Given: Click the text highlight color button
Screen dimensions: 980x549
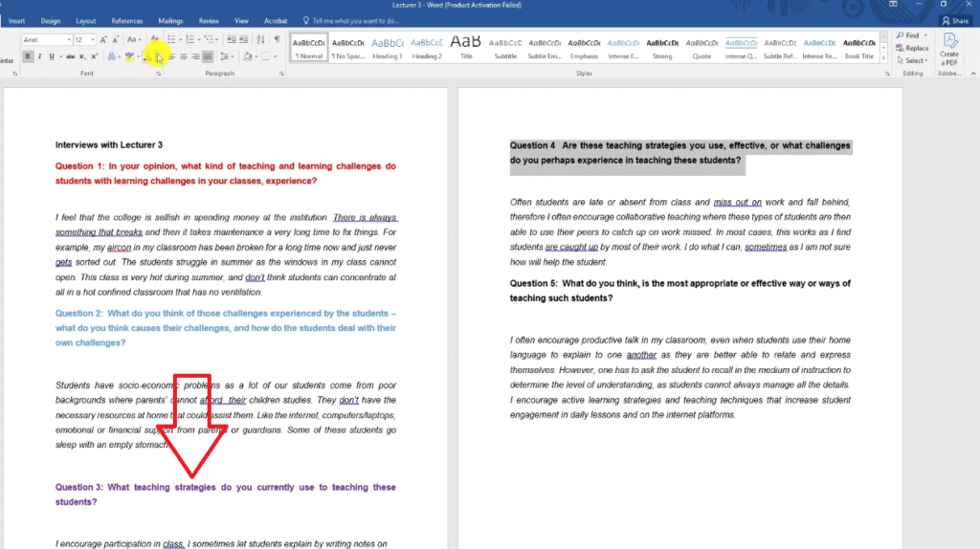Looking at the screenshot, I should click(x=131, y=56).
